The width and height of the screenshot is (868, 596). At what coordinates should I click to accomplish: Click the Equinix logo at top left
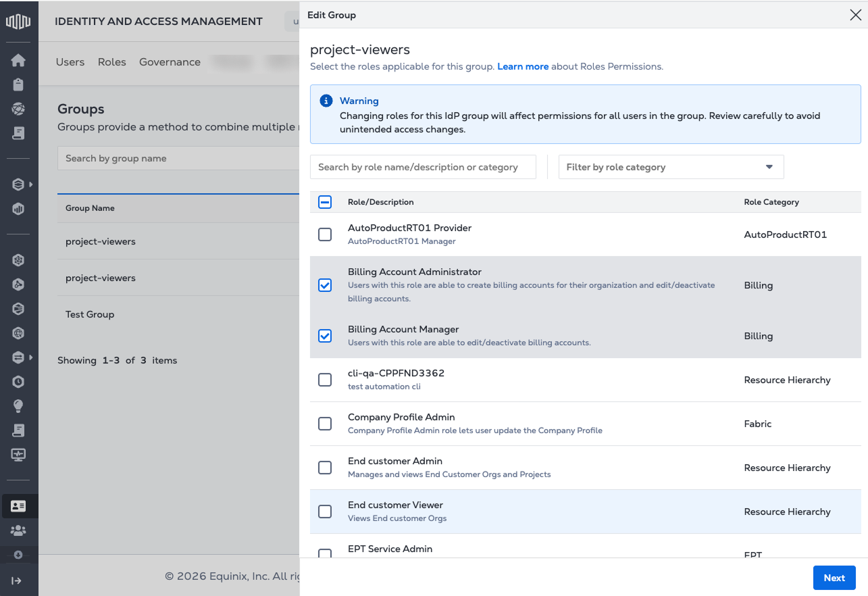(x=18, y=22)
